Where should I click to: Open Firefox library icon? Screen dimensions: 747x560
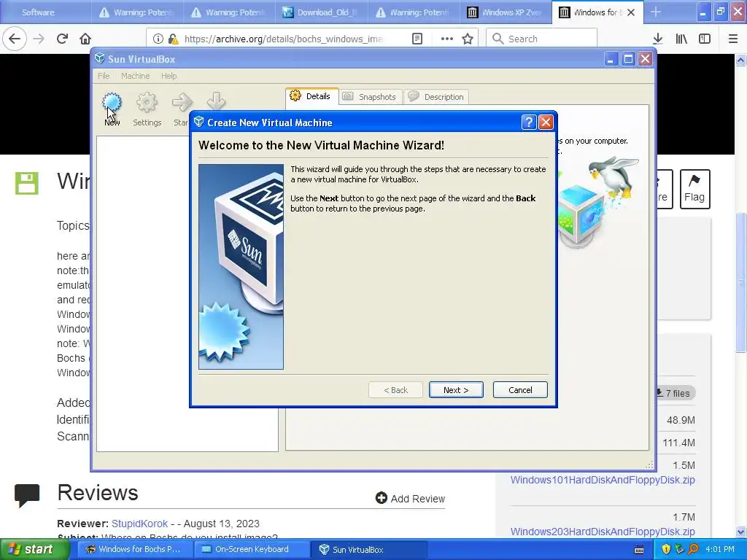tap(681, 39)
